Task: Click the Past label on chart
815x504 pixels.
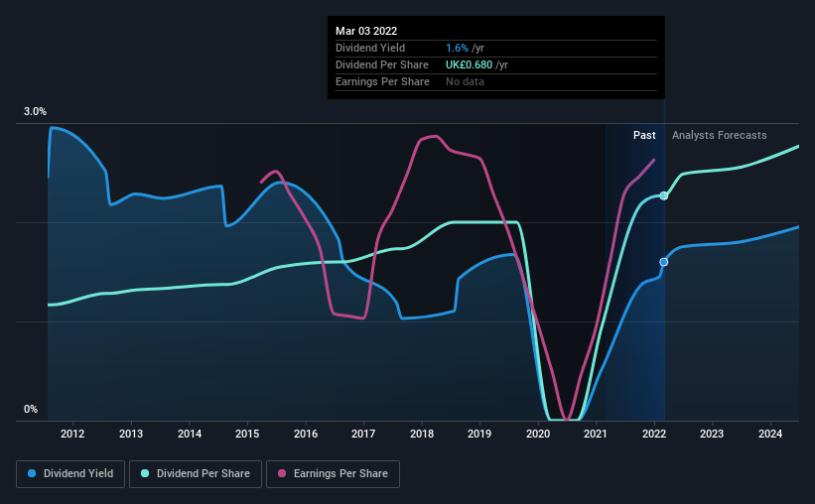Action: pyautogui.click(x=644, y=135)
